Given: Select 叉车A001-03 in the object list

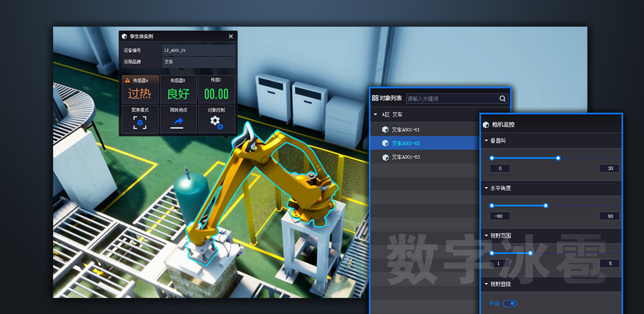Looking at the screenshot, I should point(406,157).
